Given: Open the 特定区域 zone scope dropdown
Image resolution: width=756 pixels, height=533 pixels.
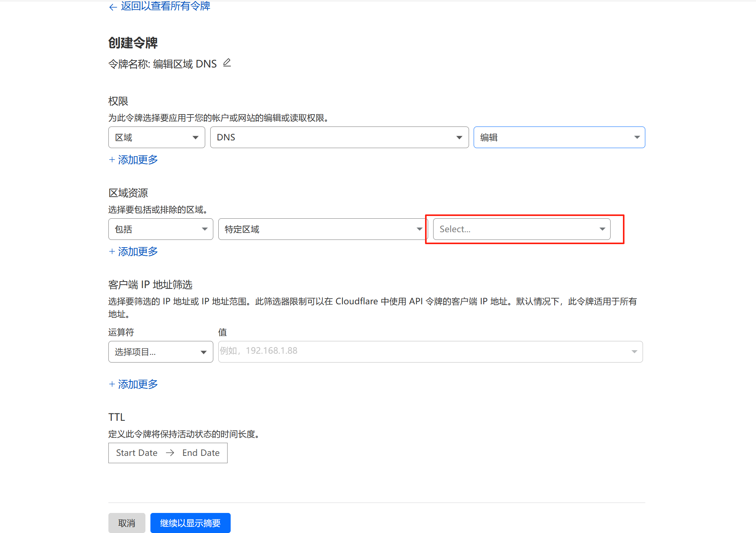Looking at the screenshot, I should (x=323, y=229).
